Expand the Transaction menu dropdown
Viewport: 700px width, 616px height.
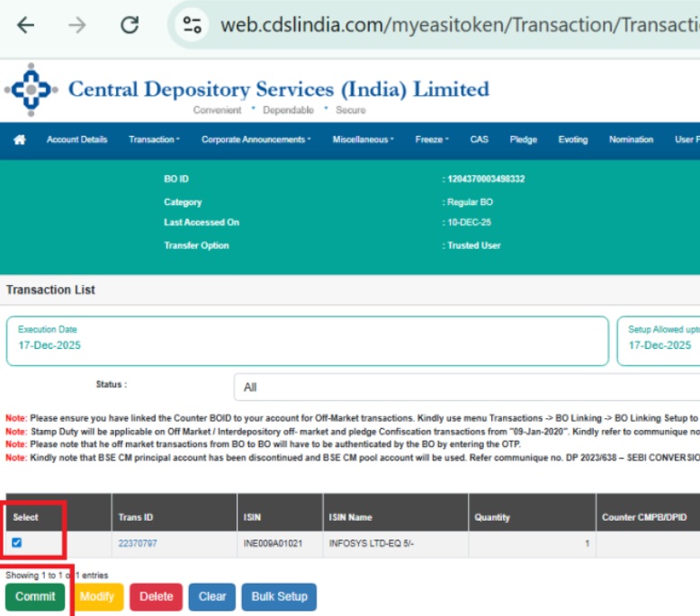point(154,139)
